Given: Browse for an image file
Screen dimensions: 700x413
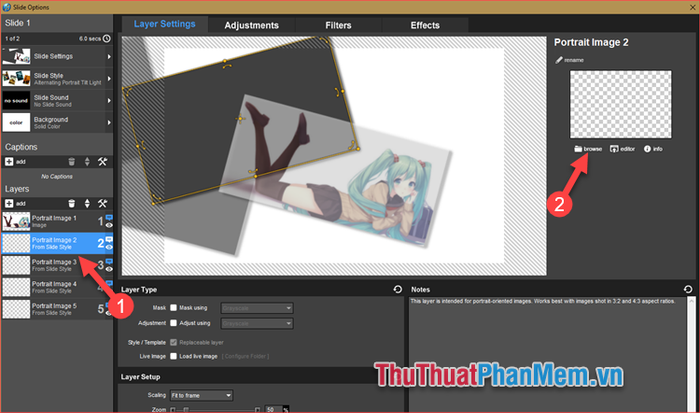Looking at the screenshot, I should [588, 149].
